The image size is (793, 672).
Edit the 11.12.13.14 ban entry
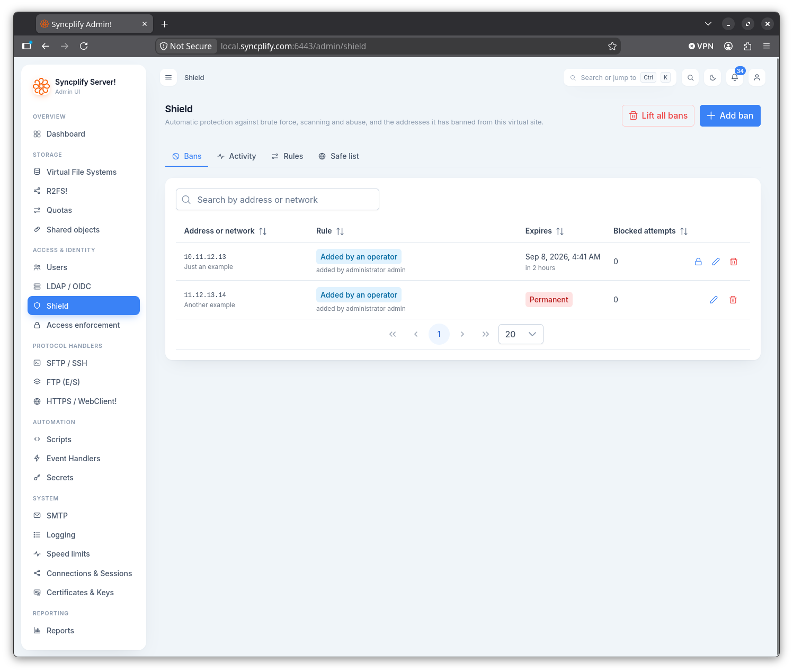pyautogui.click(x=714, y=300)
